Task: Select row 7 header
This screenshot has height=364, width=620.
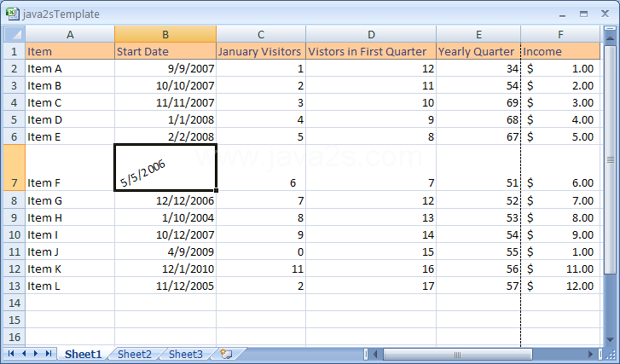Action: click(x=14, y=168)
